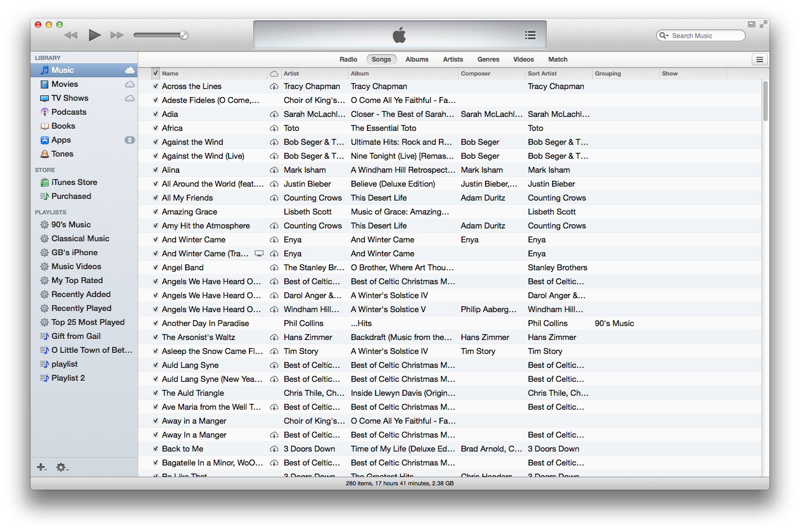Skip forward to next track
The image size is (800, 532).
coord(117,35)
